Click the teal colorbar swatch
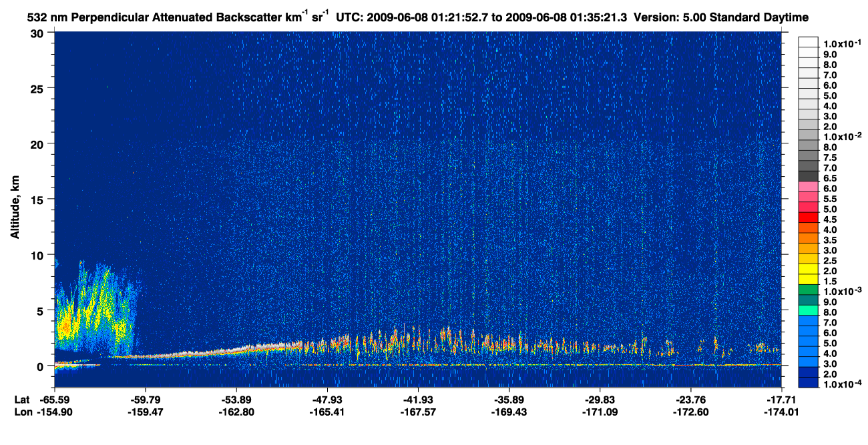This screenshot has height=445, width=868. click(x=809, y=301)
